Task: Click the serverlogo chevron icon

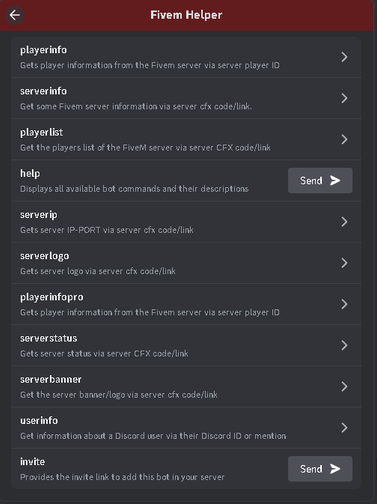Action: click(x=344, y=263)
